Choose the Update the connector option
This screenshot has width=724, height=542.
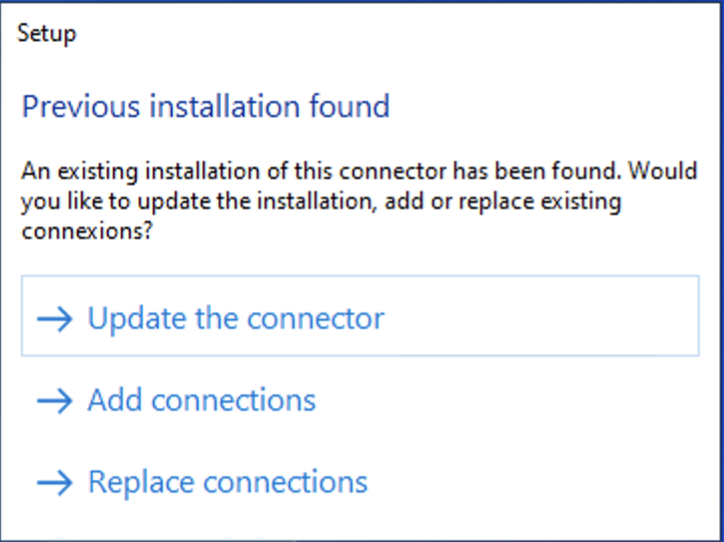coord(236,319)
